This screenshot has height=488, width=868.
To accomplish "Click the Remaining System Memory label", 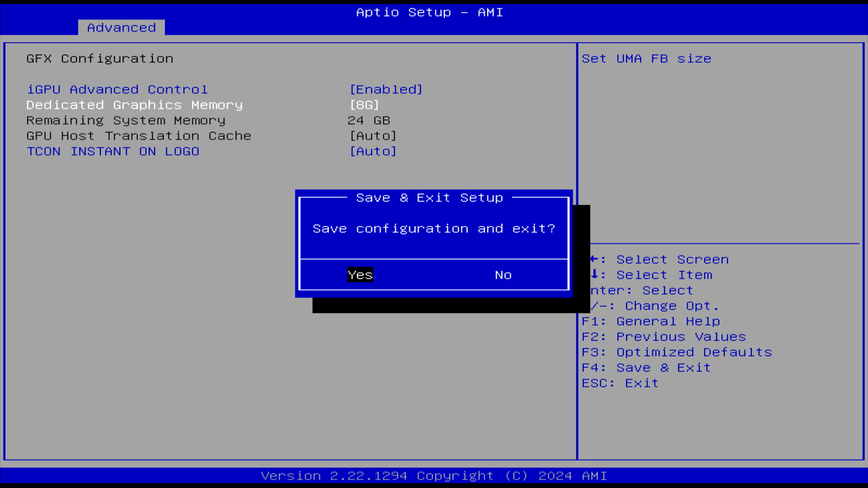I will click(126, 121).
